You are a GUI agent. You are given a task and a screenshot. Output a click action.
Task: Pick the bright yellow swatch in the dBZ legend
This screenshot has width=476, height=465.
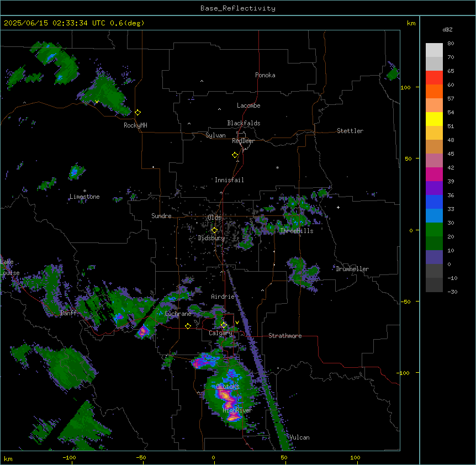[434, 119]
